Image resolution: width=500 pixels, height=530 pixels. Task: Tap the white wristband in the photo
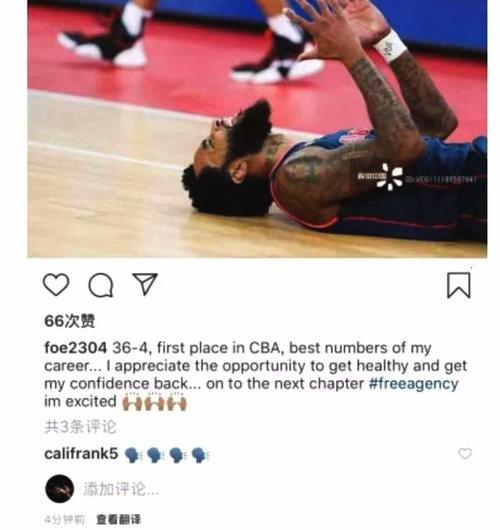point(390,46)
